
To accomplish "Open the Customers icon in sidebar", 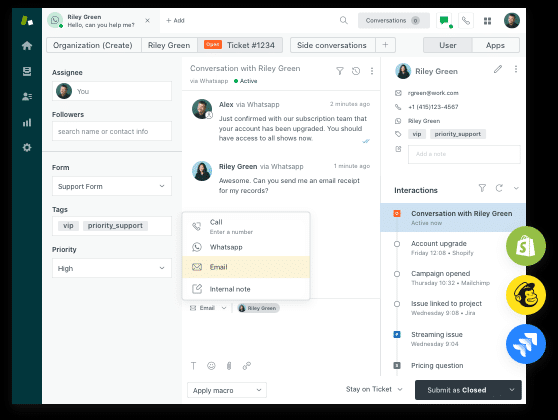I will click(x=27, y=96).
